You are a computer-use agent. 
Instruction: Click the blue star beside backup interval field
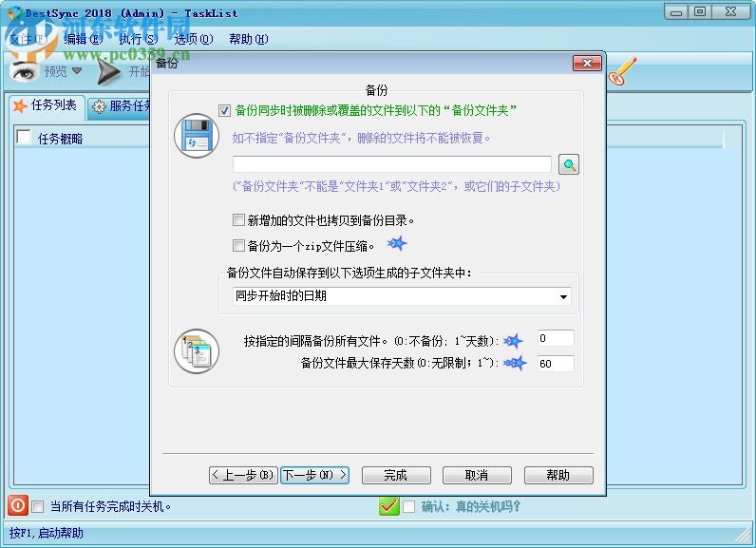(513, 341)
